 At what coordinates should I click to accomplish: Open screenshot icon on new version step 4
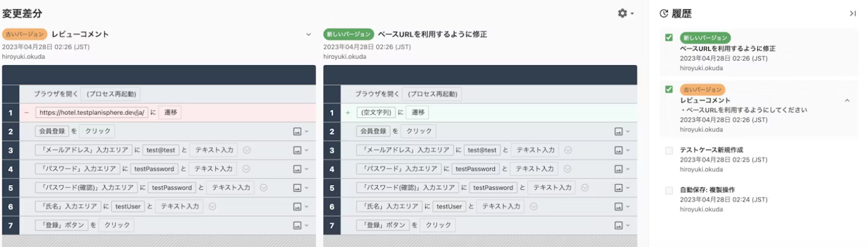[x=619, y=169]
